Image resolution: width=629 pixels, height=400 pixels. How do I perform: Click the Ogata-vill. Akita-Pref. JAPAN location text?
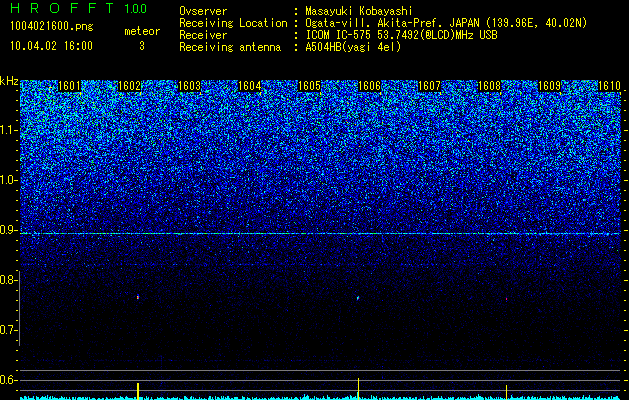click(446, 23)
